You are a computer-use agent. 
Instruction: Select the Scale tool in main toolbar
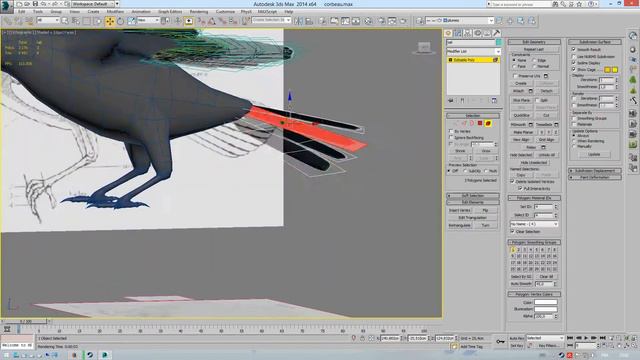pyautogui.click(x=131, y=21)
